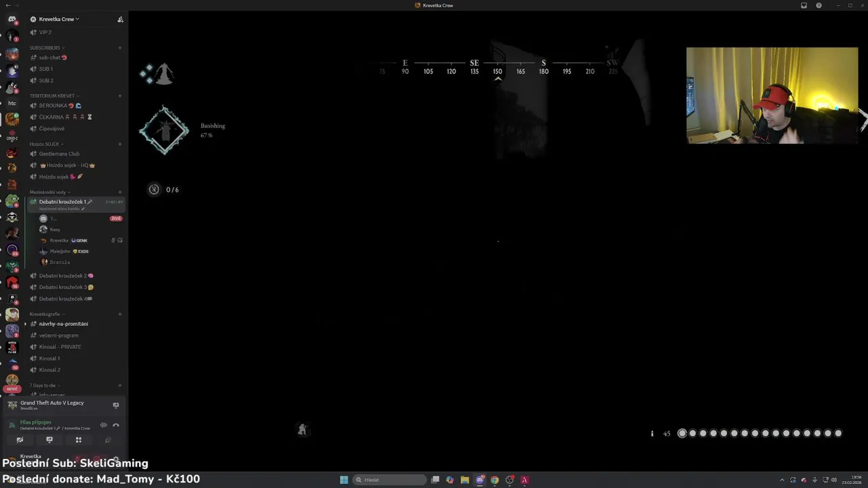Click the Windows Start button
Screen dimensions: 868x488
344,480
